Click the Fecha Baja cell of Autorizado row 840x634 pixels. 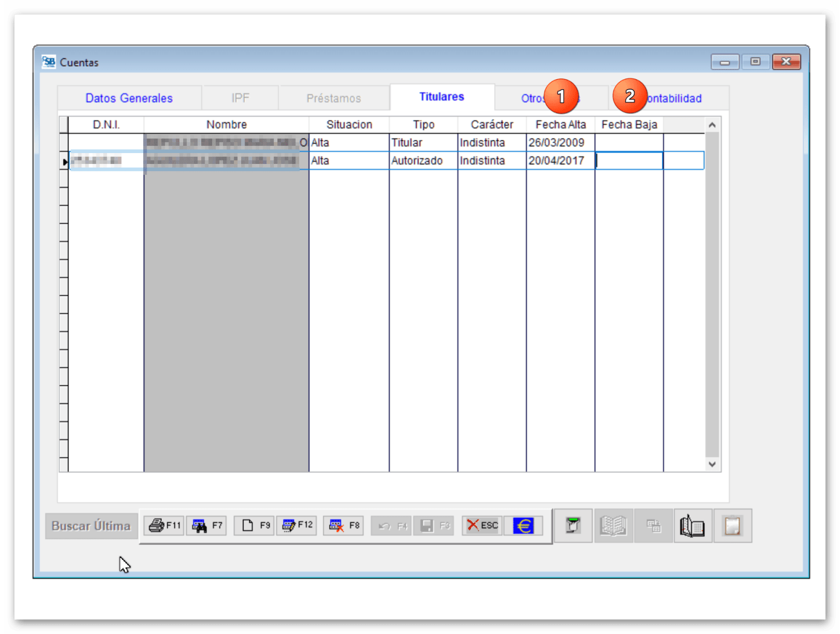pyautogui.click(x=629, y=161)
